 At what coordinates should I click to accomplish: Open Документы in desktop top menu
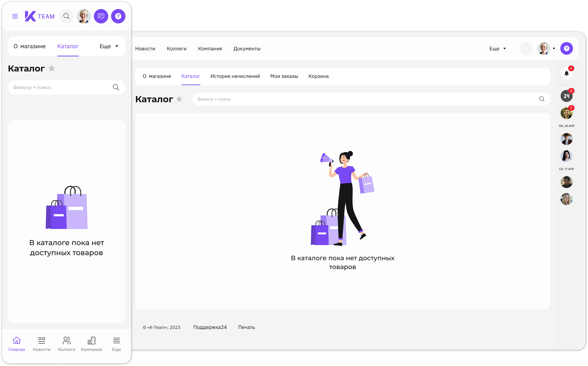coord(247,49)
